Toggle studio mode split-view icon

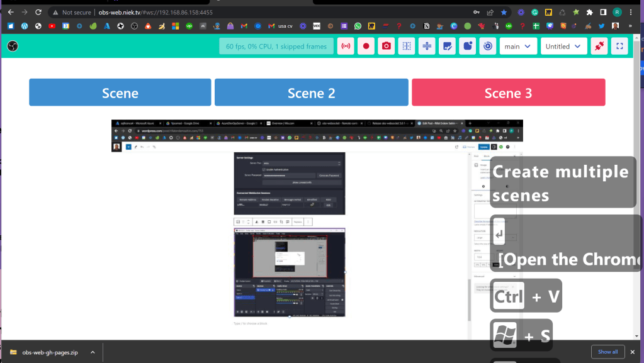tap(407, 47)
